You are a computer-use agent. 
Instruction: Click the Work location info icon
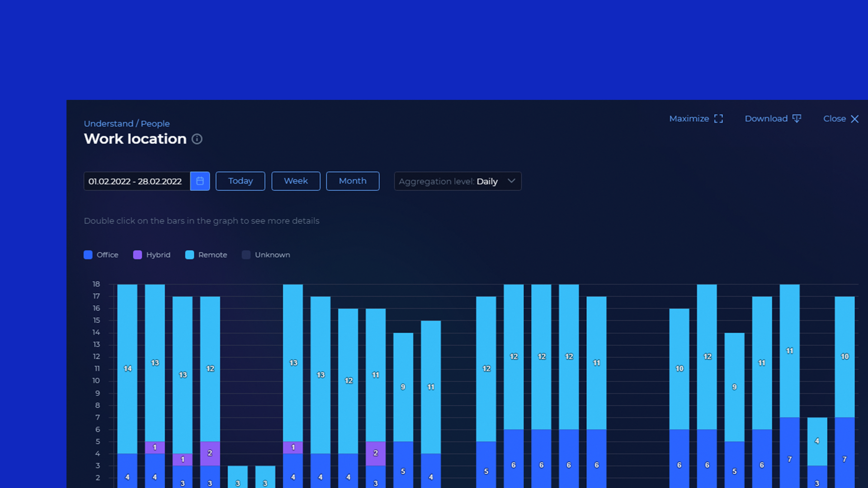point(197,139)
